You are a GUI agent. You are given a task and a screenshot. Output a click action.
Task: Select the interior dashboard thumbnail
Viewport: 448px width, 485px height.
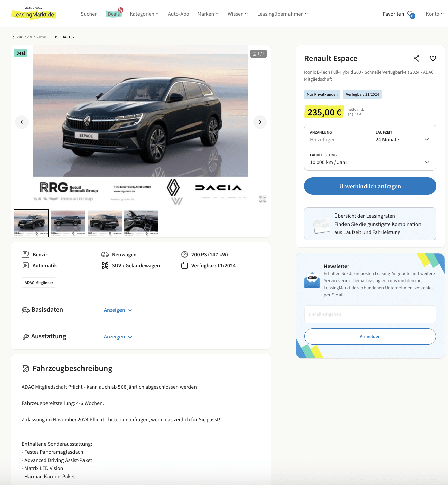141,223
